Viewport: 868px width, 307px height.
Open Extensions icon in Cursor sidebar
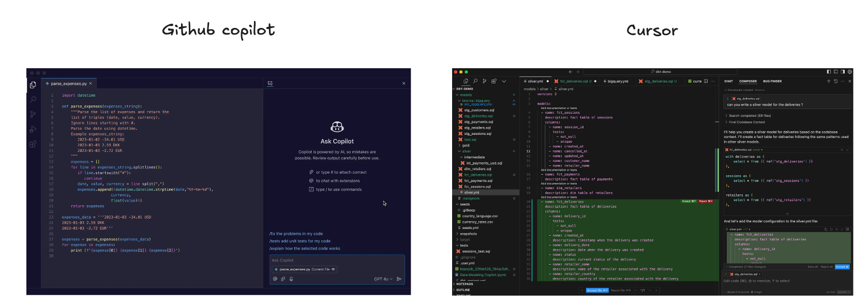(x=494, y=81)
